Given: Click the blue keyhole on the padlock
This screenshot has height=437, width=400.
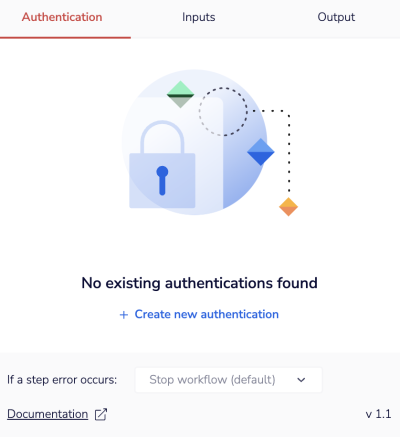Looking at the screenshot, I should [162, 180].
